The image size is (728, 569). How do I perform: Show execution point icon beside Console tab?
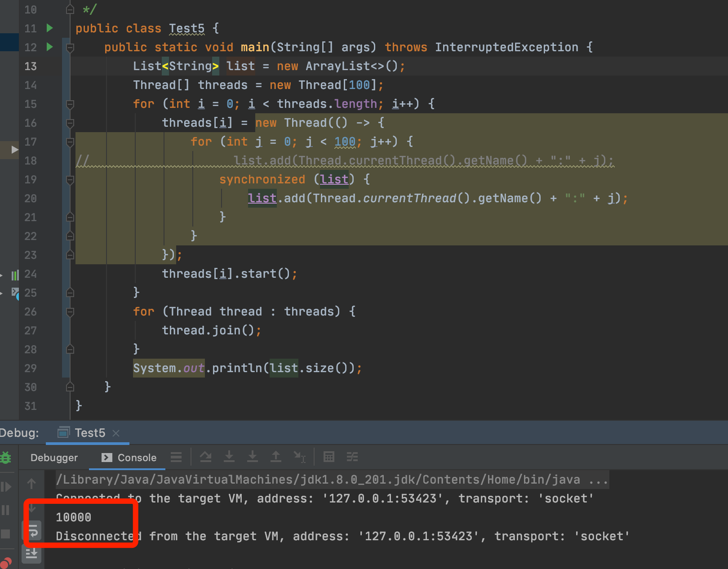pyautogui.click(x=176, y=457)
